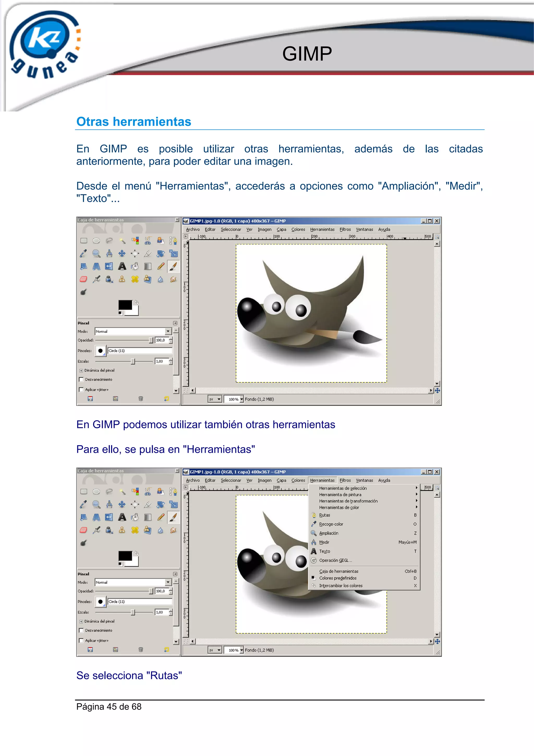This screenshot has width=534, height=756.
Task: Select by Color tool in upper toolbox
Action: click(x=135, y=241)
